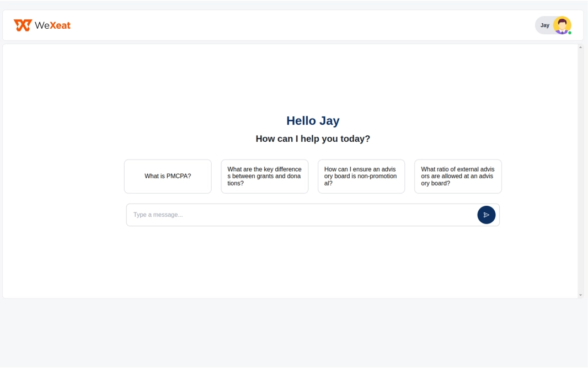This screenshot has width=588, height=368.
Task: Focus the Type a message field
Action: click(x=301, y=215)
